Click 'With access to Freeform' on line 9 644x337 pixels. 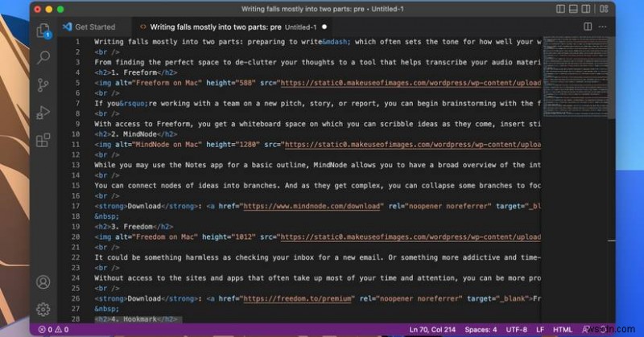(144, 124)
